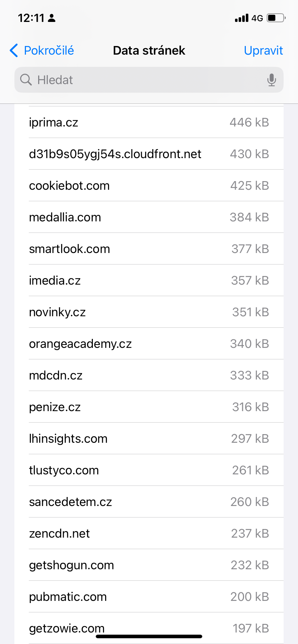Tap the tlustyco.com row
Screen dimensions: 298x644
coord(149,470)
